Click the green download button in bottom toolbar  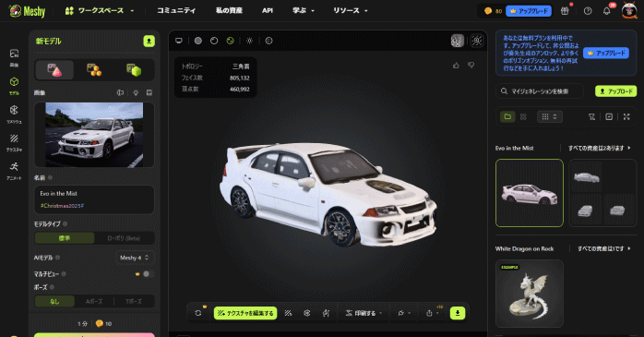[x=458, y=313]
